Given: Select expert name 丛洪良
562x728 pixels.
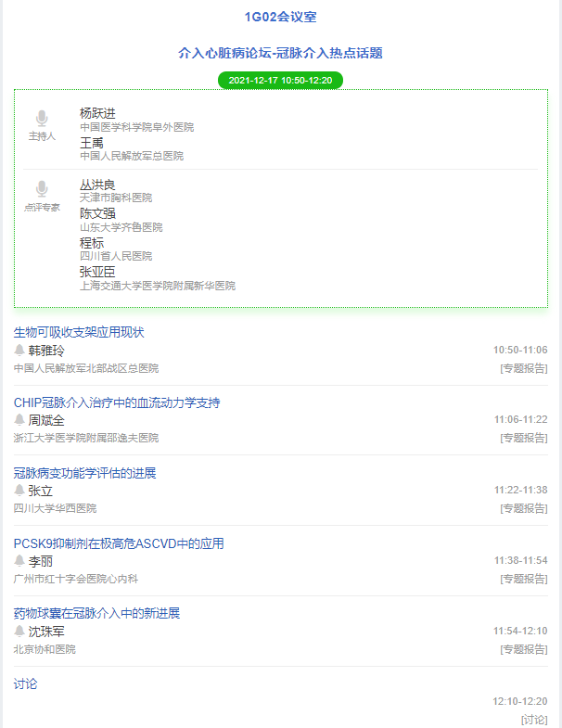Looking at the screenshot, I should pyautogui.click(x=97, y=185).
